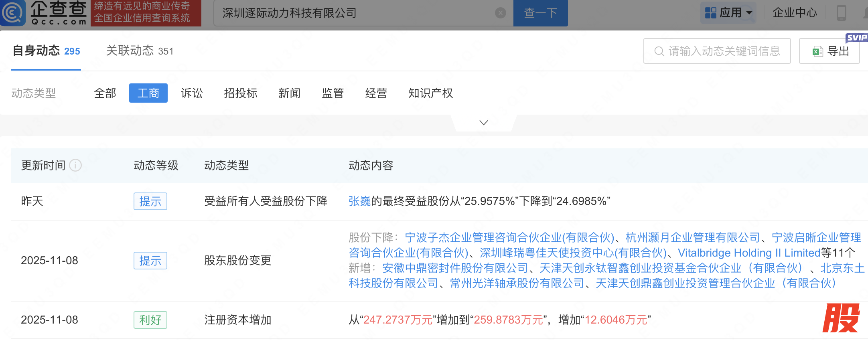Filter by 知识产权 dynamic type
Screen dimensions: 868x340
430,93
